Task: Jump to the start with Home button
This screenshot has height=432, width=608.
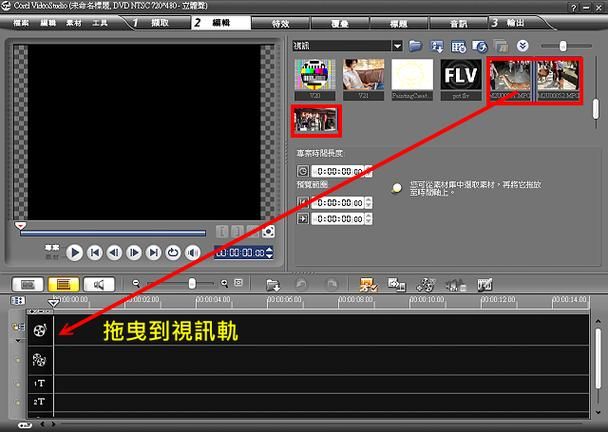Action: pyautogui.click(x=95, y=253)
